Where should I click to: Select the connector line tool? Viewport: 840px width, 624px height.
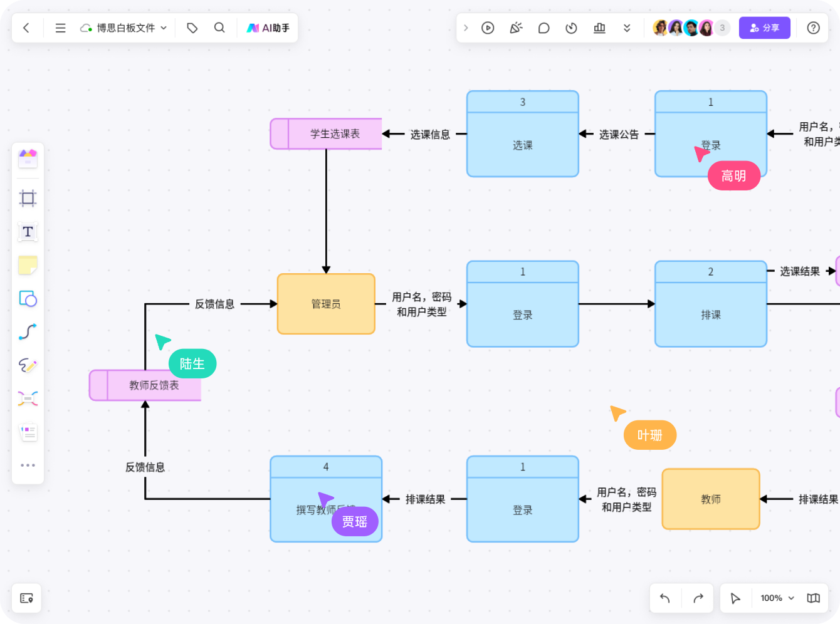(x=28, y=331)
